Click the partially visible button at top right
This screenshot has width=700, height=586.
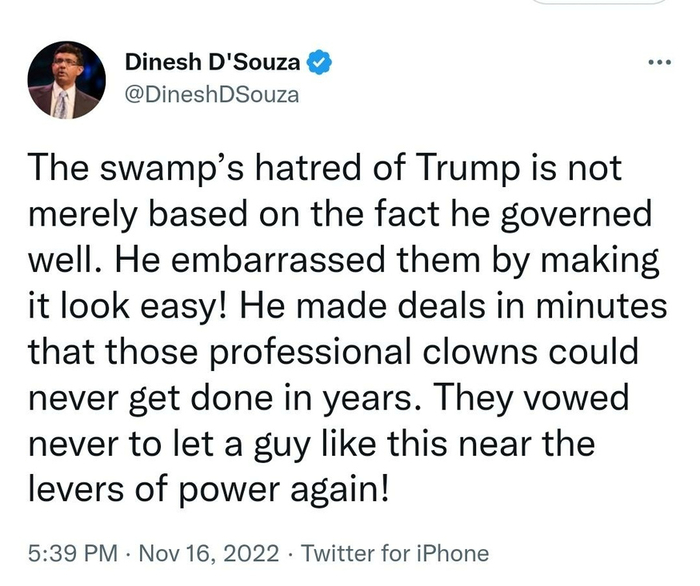click(610, 3)
